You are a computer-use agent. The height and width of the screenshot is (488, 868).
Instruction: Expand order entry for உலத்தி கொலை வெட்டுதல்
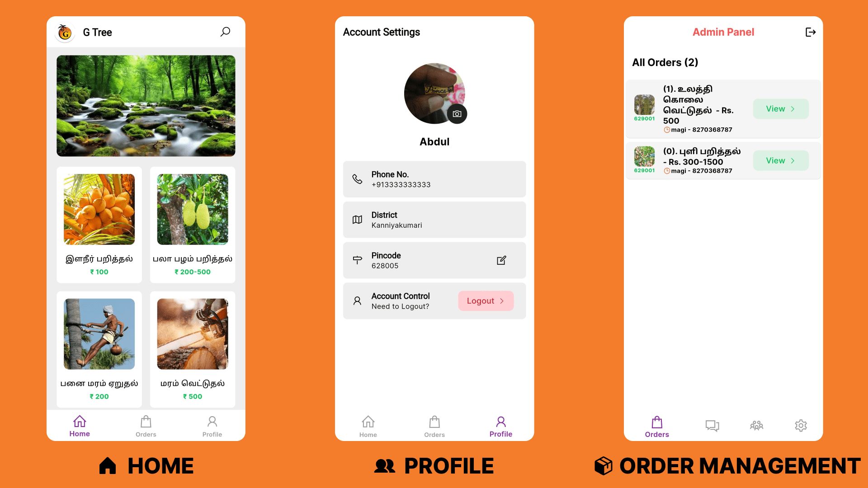coord(780,108)
